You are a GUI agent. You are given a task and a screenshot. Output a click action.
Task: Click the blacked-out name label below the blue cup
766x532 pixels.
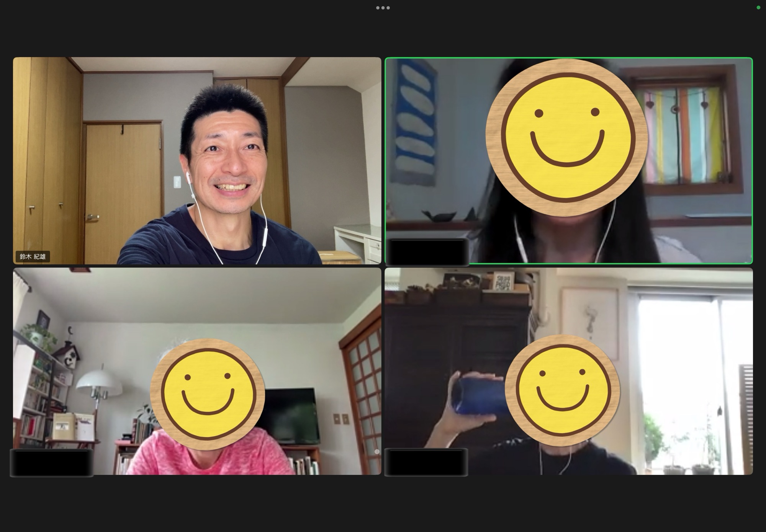pos(426,462)
